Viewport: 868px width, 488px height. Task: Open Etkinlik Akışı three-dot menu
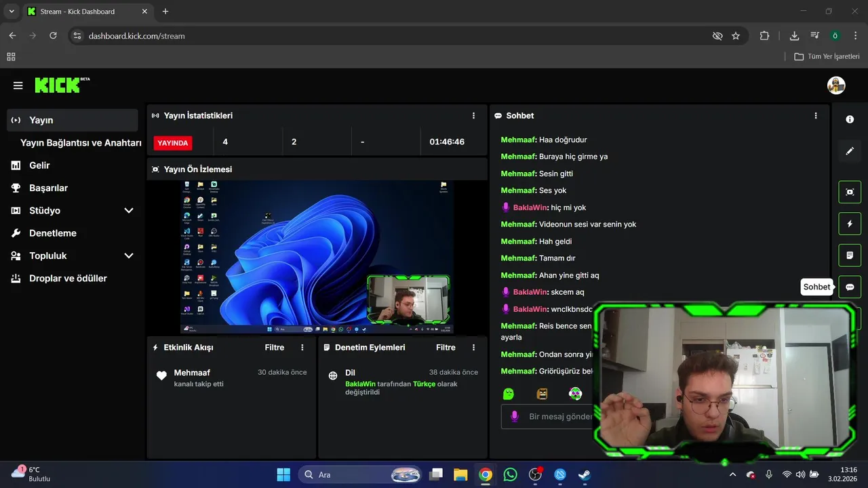pyautogui.click(x=302, y=348)
